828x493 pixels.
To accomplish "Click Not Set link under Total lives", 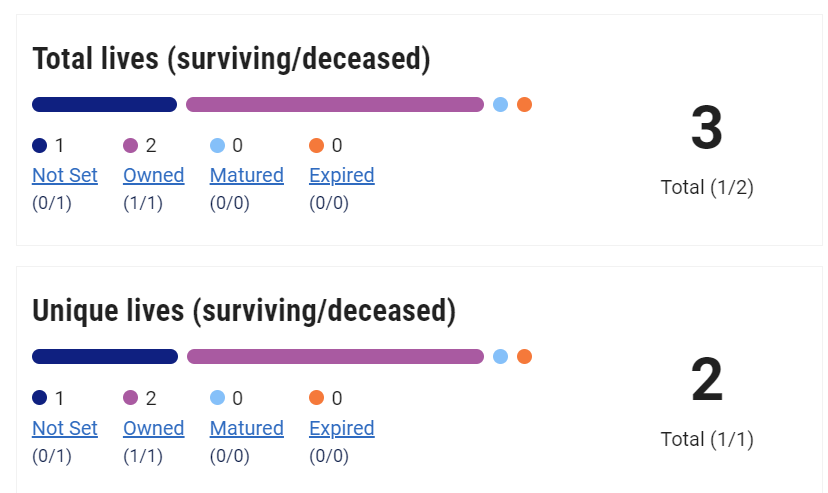I will pos(65,175).
